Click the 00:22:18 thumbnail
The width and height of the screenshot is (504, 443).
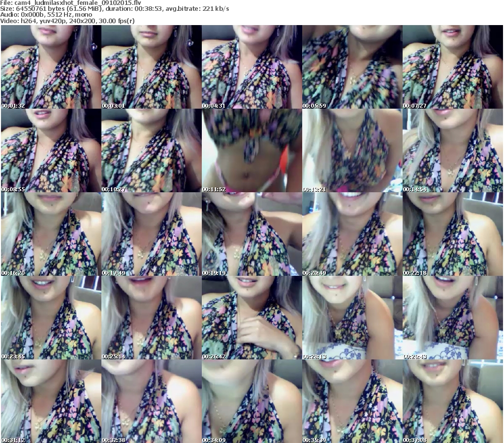tap(453, 234)
